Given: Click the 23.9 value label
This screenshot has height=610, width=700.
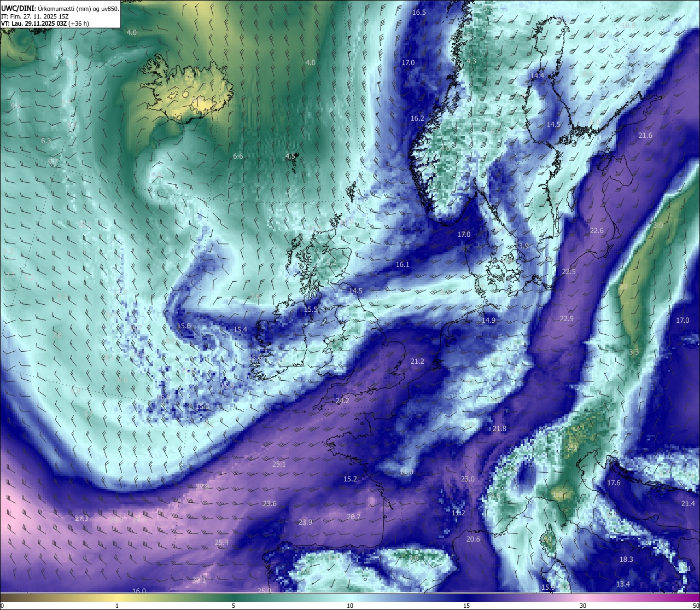Looking at the screenshot, I should pyautogui.click(x=305, y=522).
